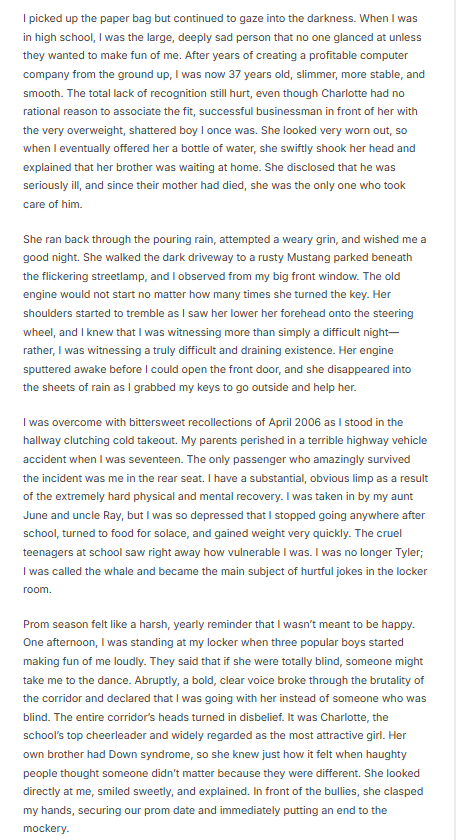Click the paragraph starting "I was overcome"
This screenshot has height=840, width=456.
click(225, 506)
